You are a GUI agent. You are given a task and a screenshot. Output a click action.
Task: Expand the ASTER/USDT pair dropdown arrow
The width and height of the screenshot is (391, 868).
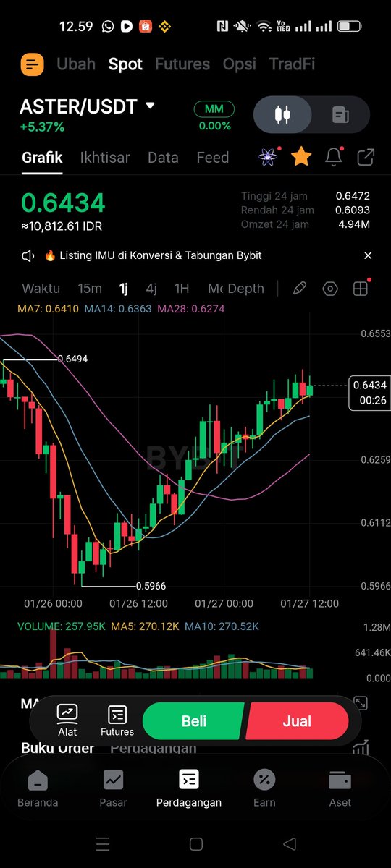click(x=150, y=106)
